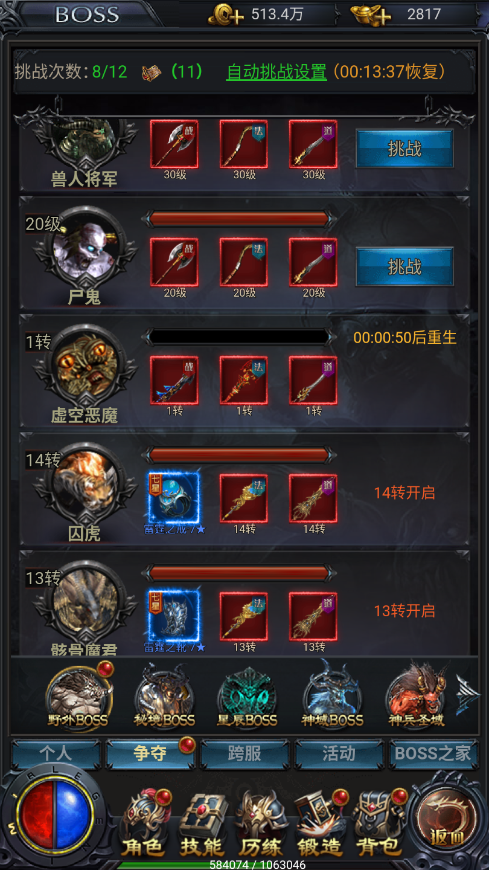The width and height of the screenshot is (489, 870).
Task: Select the 秘境BOSS category
Action: pos(165,696)
